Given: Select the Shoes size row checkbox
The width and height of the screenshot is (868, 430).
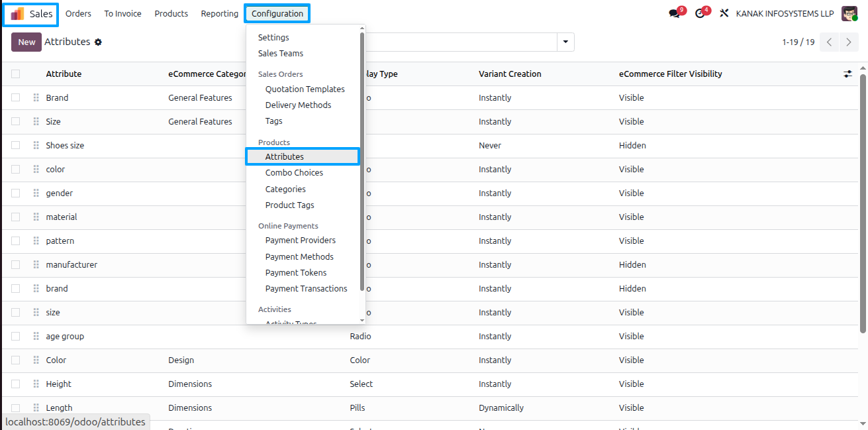Looking at the screenshot, I should tap(15, 145).
